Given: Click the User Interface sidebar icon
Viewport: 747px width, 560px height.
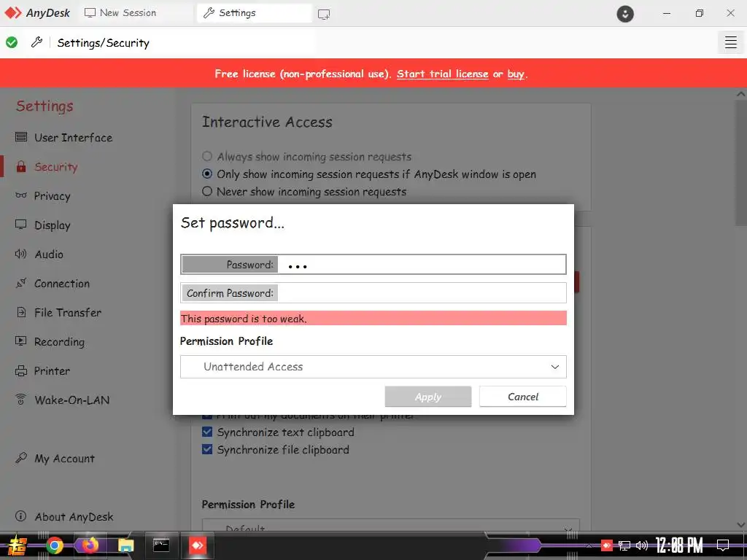Looking at the screenshot, I should point(21,137).
